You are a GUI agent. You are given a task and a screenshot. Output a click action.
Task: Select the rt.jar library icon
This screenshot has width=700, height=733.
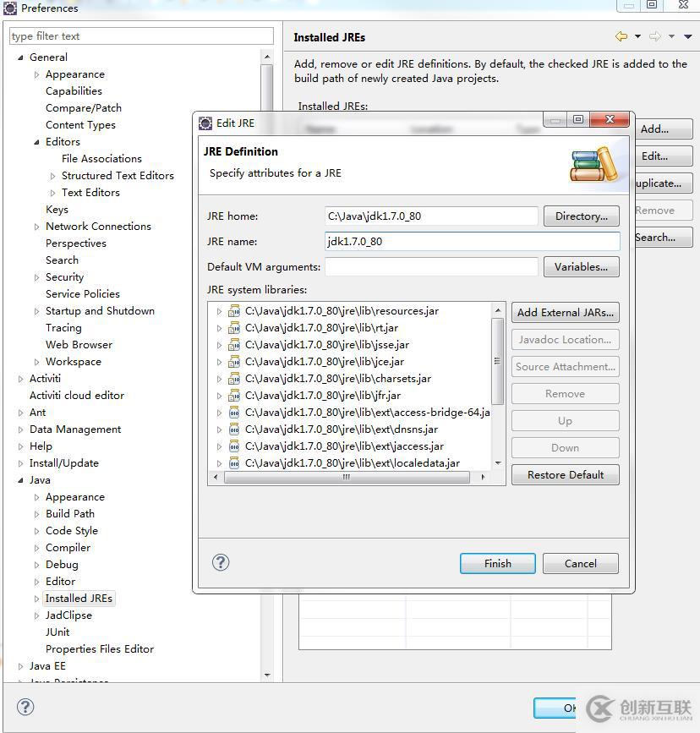coord(234,328)
